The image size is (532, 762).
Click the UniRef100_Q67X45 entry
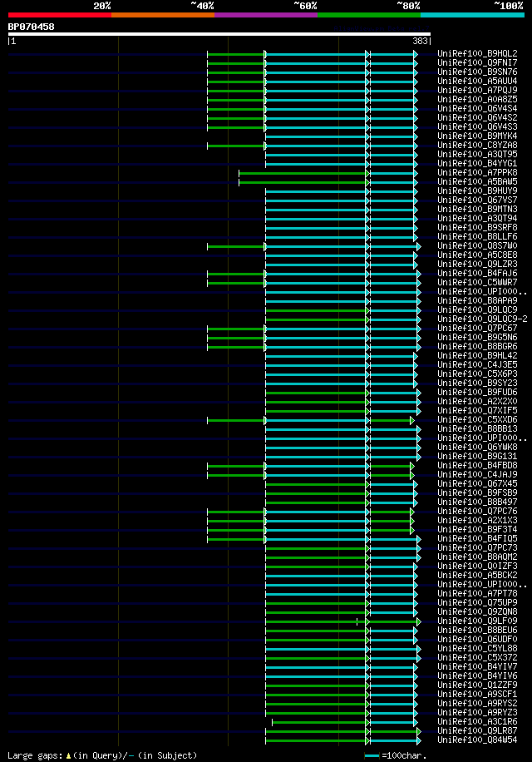[477, 483]
